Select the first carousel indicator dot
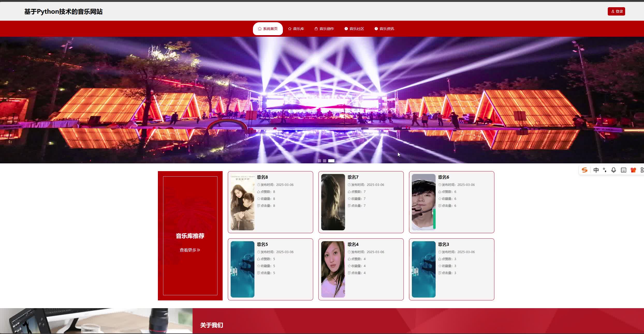 pyautogui.click(x=319, y=161)
